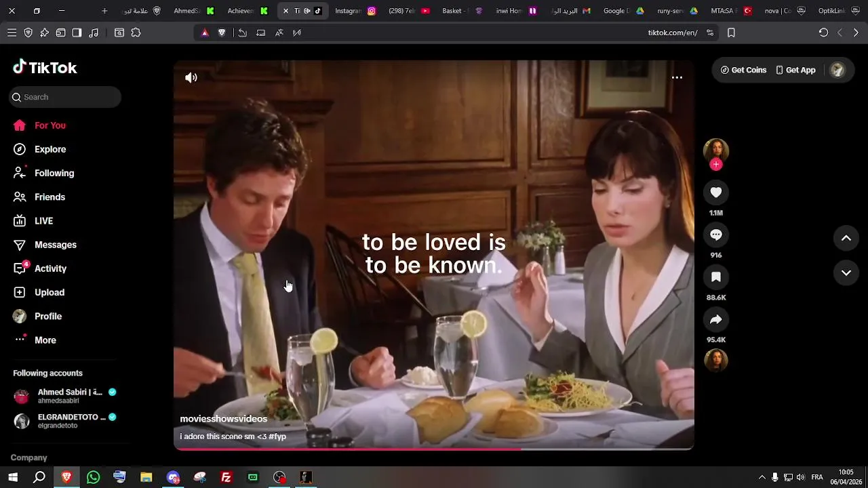Viewport: 868px width, 488px height.
Task: Open the sound disc avatar below share
Action: pyautogui.click(x=716, y=361)
